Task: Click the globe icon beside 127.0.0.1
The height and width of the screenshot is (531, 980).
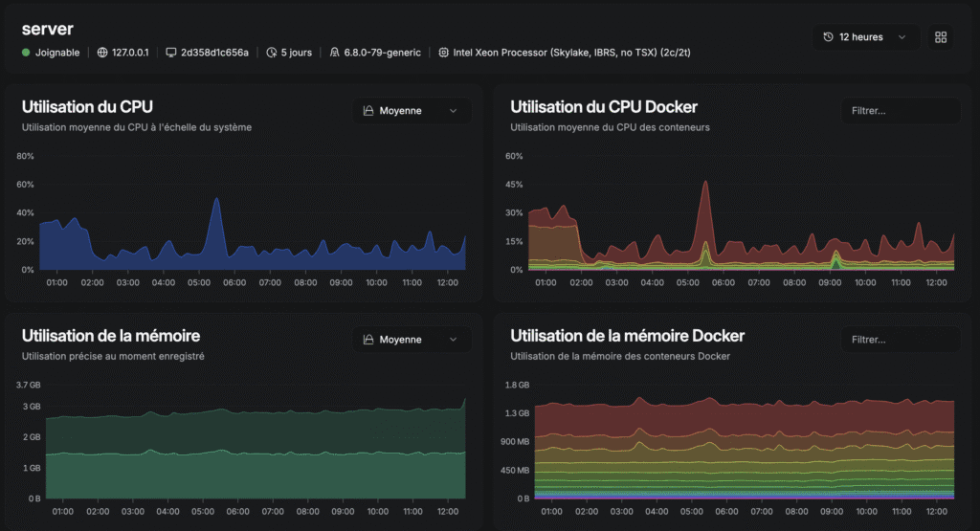Action: [x=102, y=53]
